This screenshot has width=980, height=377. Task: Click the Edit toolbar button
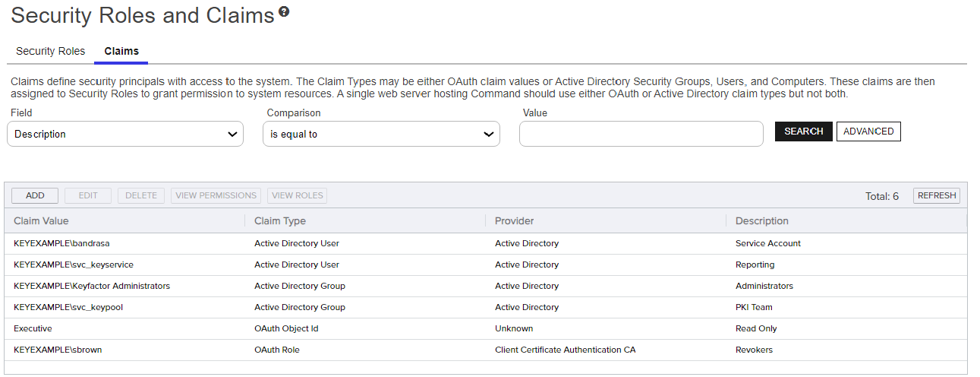click(x=88, y=195)
